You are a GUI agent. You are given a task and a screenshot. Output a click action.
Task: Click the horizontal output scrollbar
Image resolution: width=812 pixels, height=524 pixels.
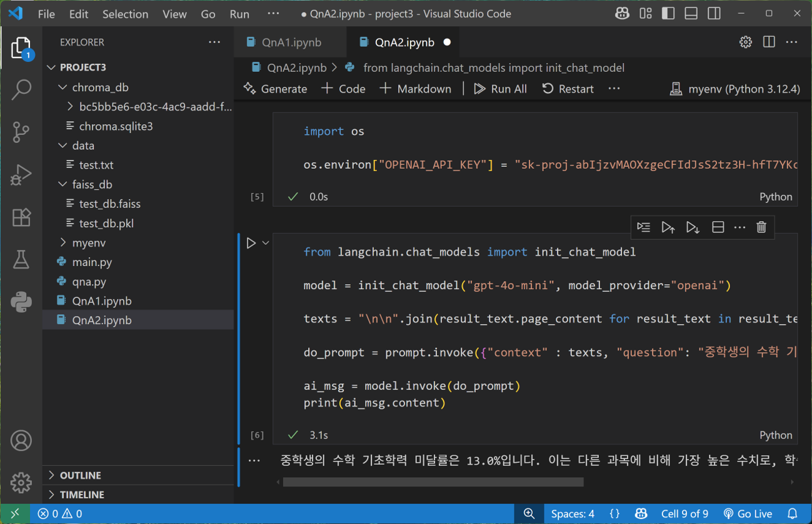tap(433, 482)
